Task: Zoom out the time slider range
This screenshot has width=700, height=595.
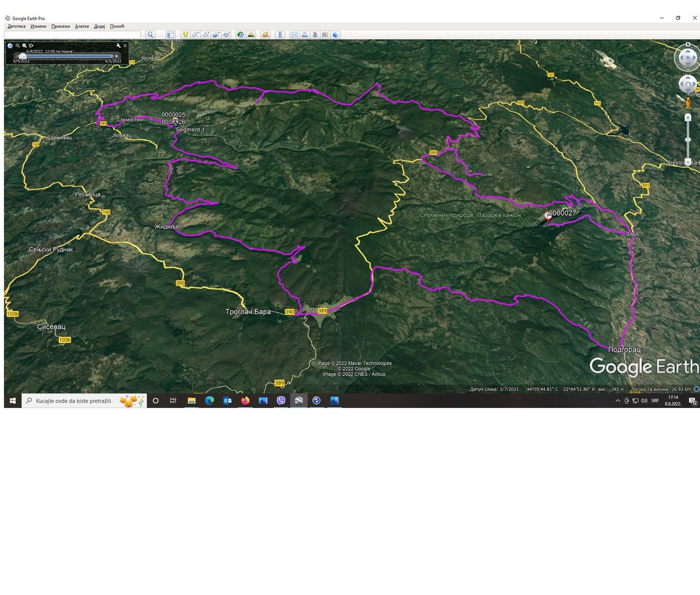Action: pyautogui.click(x=17, y=46)
